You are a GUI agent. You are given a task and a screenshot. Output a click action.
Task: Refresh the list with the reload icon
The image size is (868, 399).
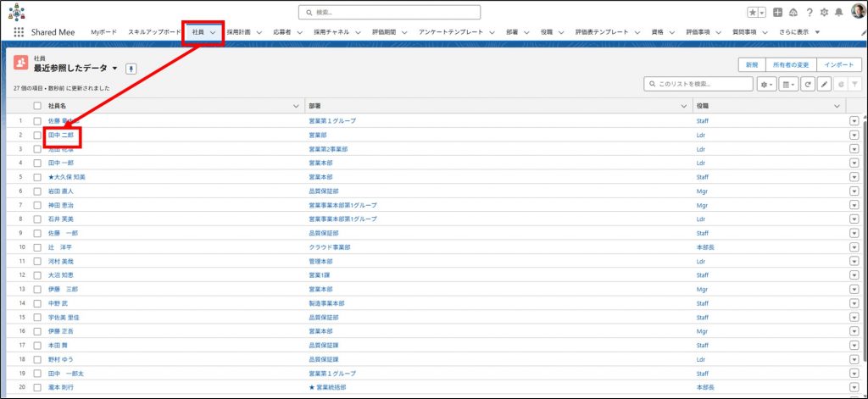[x=808, y=85]
